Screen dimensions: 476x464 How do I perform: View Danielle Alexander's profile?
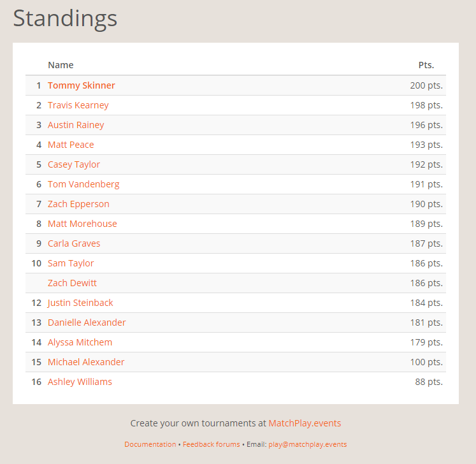point(87,323)
